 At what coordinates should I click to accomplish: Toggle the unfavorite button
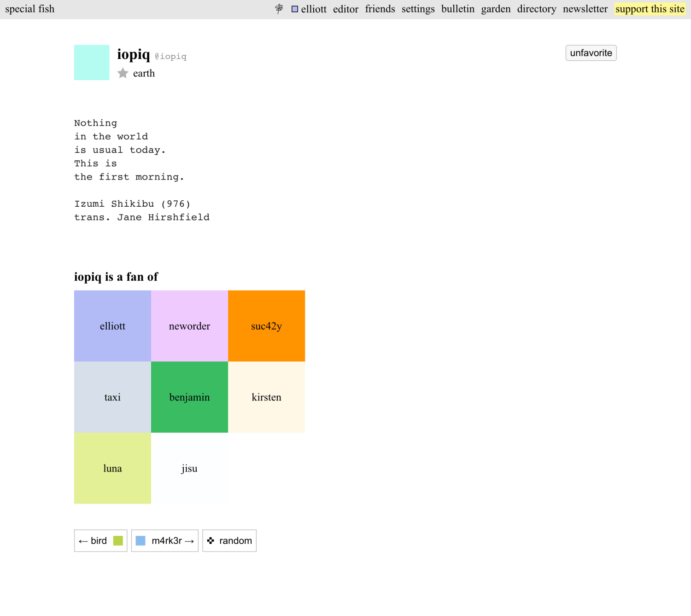click(x=591, y=53)
